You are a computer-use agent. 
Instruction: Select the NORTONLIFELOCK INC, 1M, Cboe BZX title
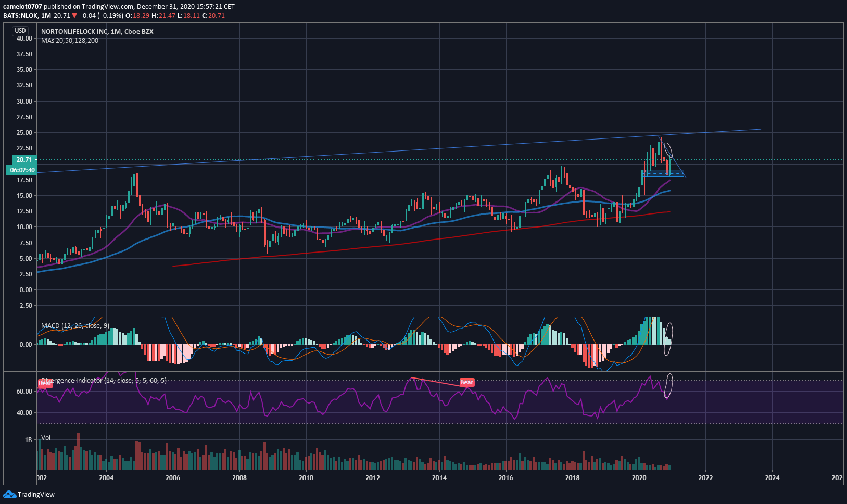click(97, 31)
